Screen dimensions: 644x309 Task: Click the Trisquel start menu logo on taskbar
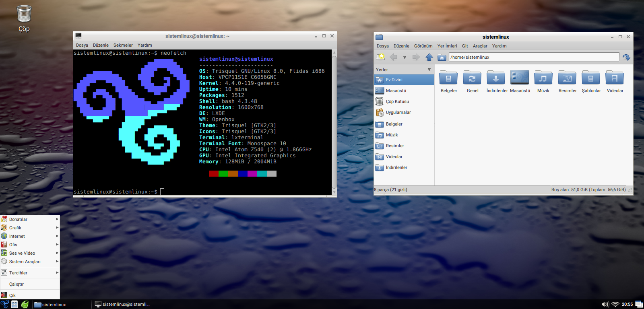(x=5, y=304)
